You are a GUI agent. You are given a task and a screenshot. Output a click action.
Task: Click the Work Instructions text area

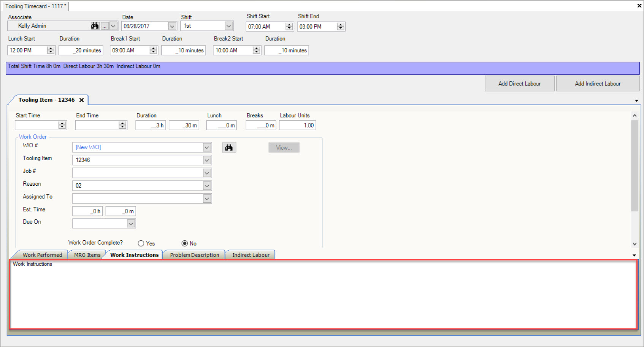point(323,295)
